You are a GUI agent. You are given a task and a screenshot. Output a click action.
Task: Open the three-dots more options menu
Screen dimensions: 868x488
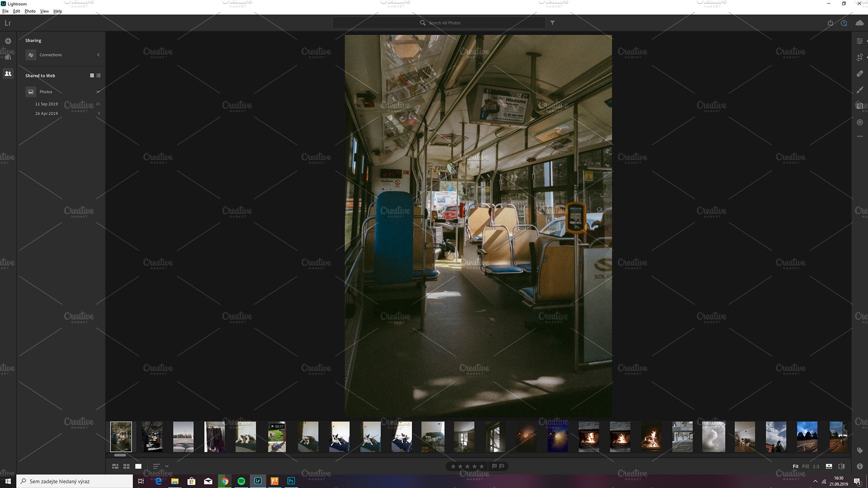point(860,136)
